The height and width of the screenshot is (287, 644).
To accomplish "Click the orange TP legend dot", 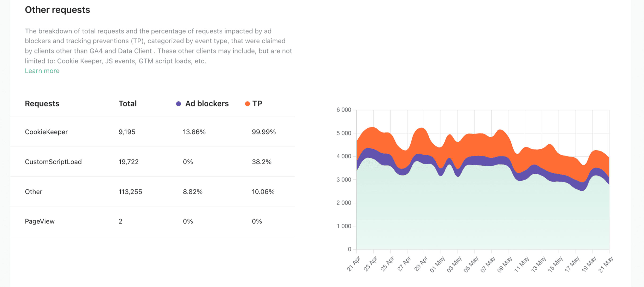I will pos(247,104).
